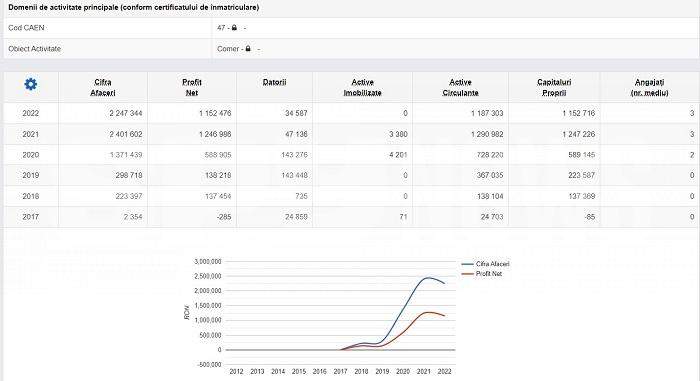Click turnover value 298 718

point(129,176)
